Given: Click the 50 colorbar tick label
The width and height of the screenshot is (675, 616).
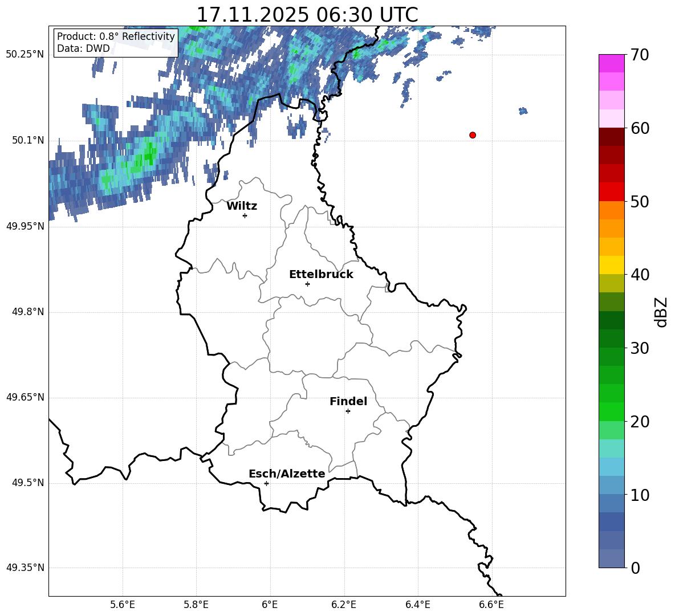Looking at the screenshot, I should click(x=640, y=201).
